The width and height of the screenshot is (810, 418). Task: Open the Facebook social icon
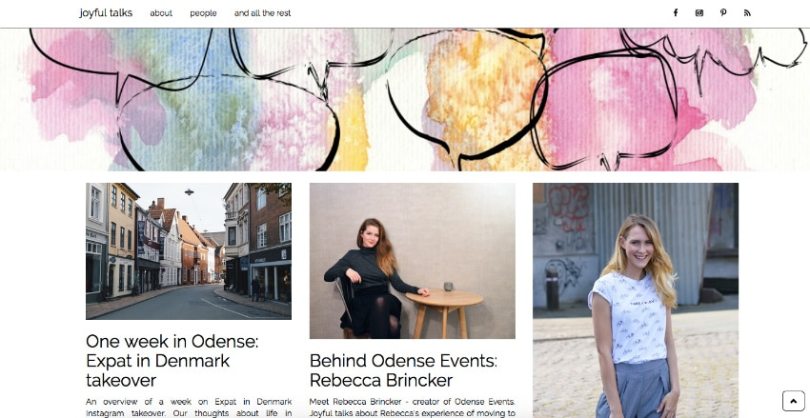pos(675,13)
